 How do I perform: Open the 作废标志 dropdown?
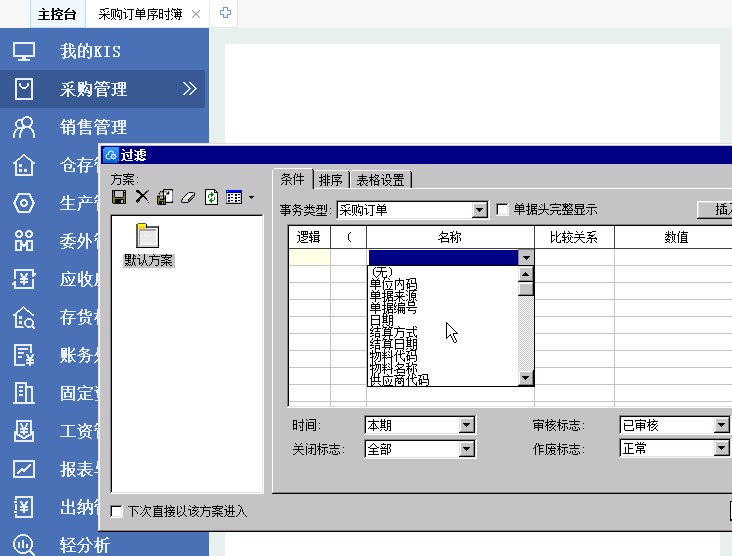click(721, 449)
